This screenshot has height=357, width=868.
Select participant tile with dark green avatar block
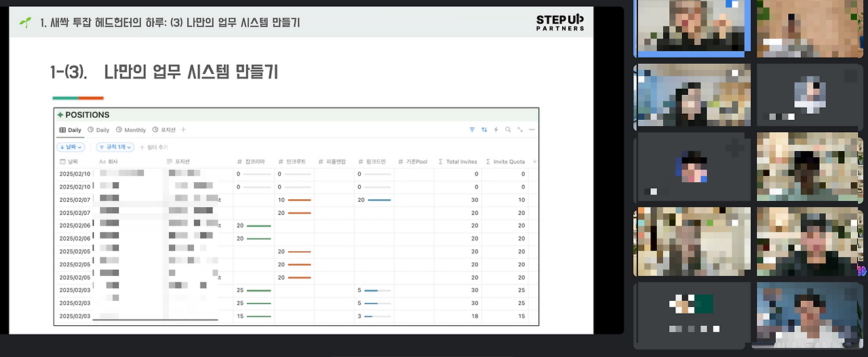click(693, 314)
